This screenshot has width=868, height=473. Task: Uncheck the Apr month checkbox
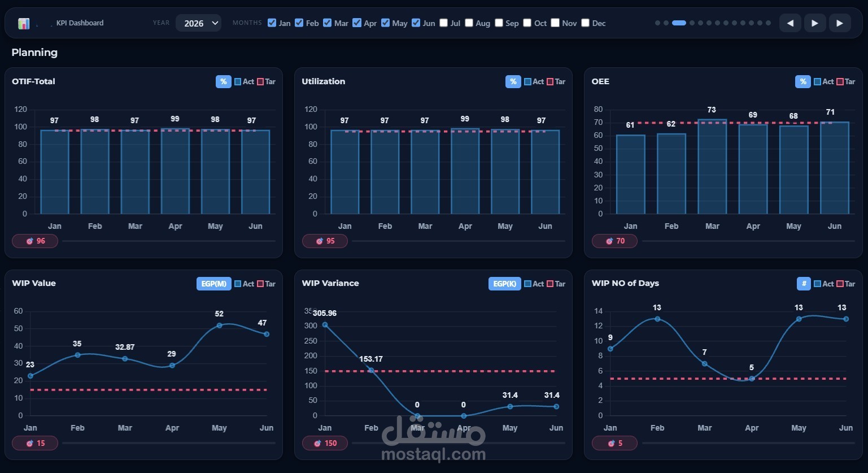tap(357, 23)
